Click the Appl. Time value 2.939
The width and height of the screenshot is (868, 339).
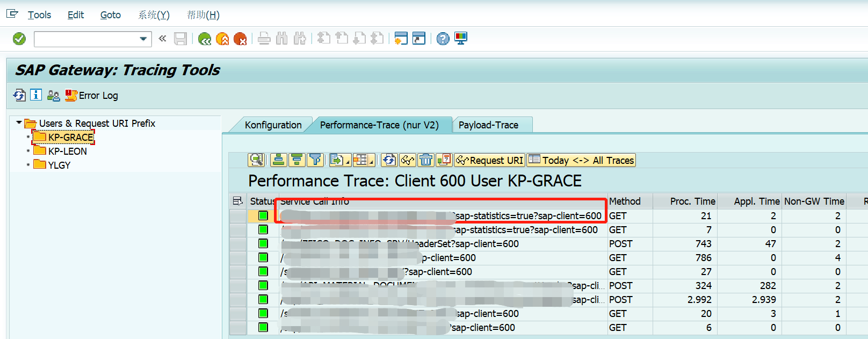[764, 300]
